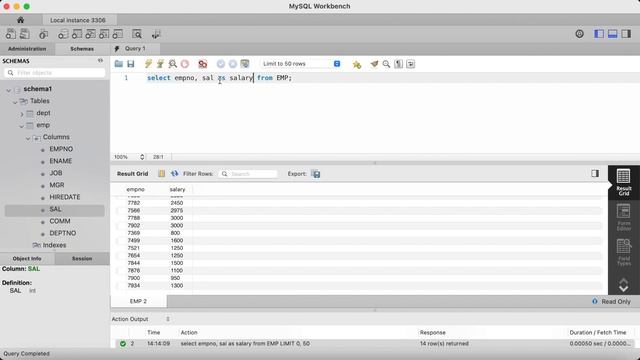Click the rollback transaction icon
The width and height of the screenshot is (640, 360).
tap(233, 64)
